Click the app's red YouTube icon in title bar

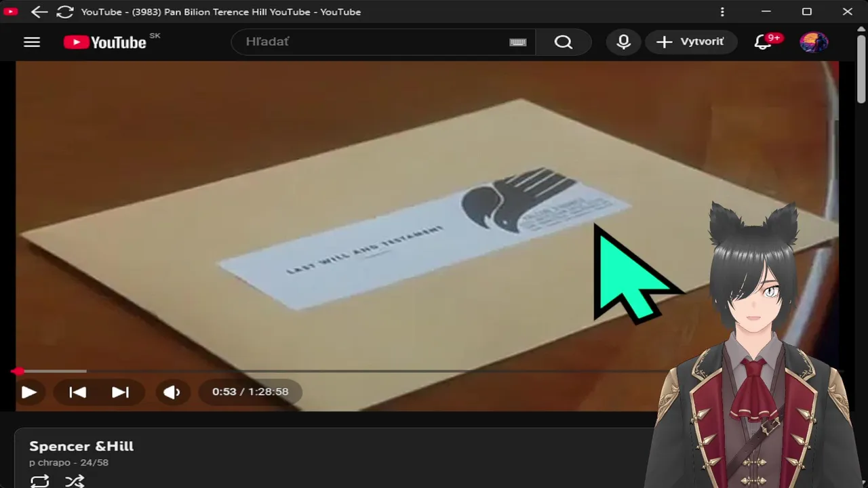pyautogui.click(x=11, y=12)
